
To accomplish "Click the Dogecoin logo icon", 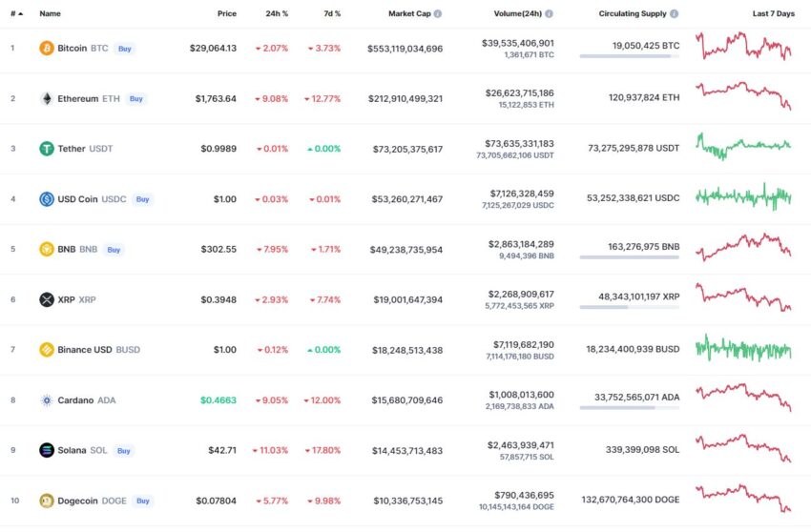I will point(47,501).
